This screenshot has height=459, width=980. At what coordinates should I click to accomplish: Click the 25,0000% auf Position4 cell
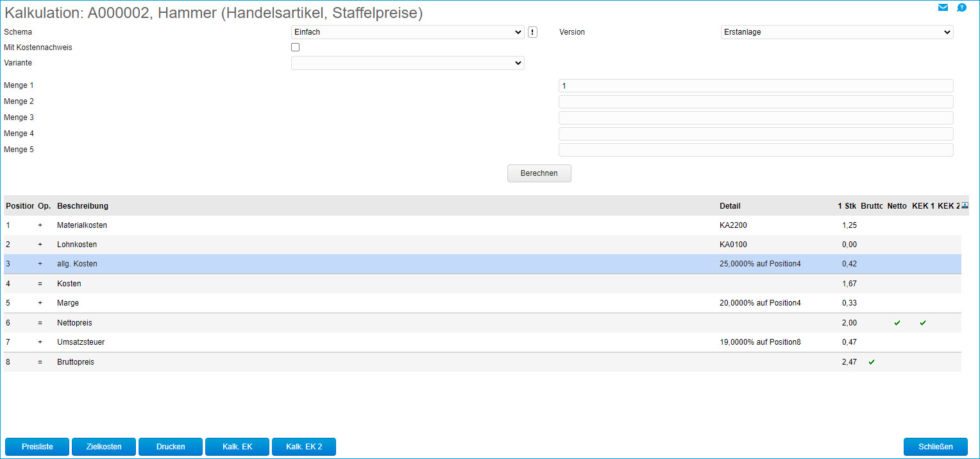pyautogui.click(x=760, y=264)
